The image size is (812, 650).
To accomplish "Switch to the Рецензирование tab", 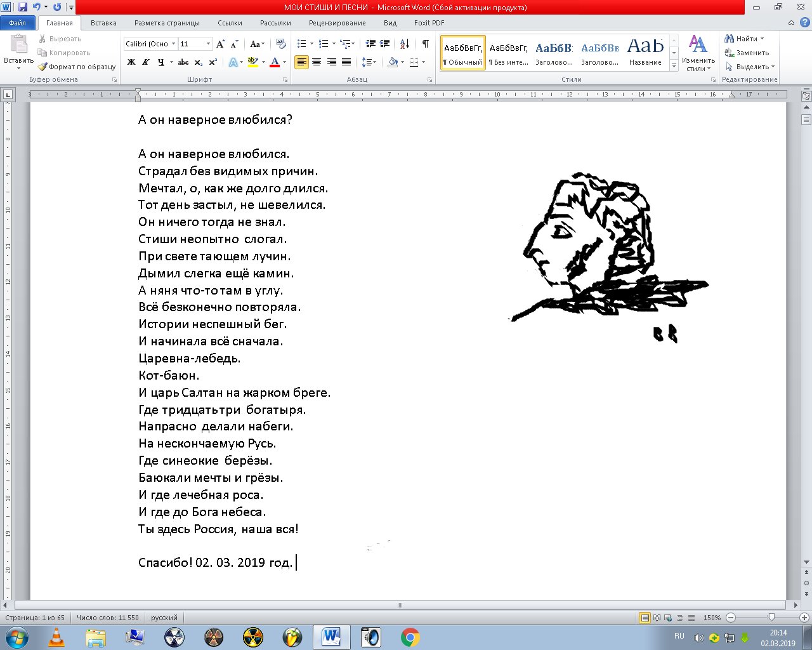I will pyautogui.click(x=337, y=23).
